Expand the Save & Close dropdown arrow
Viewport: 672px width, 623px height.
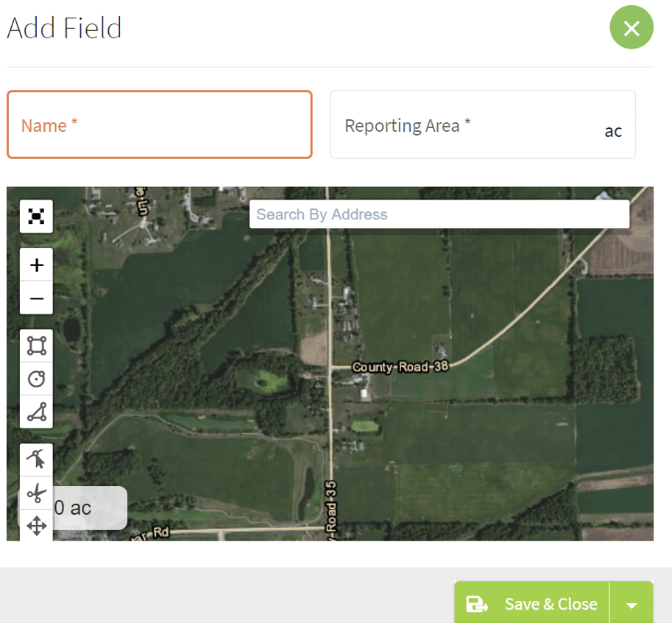click(632, 605)
